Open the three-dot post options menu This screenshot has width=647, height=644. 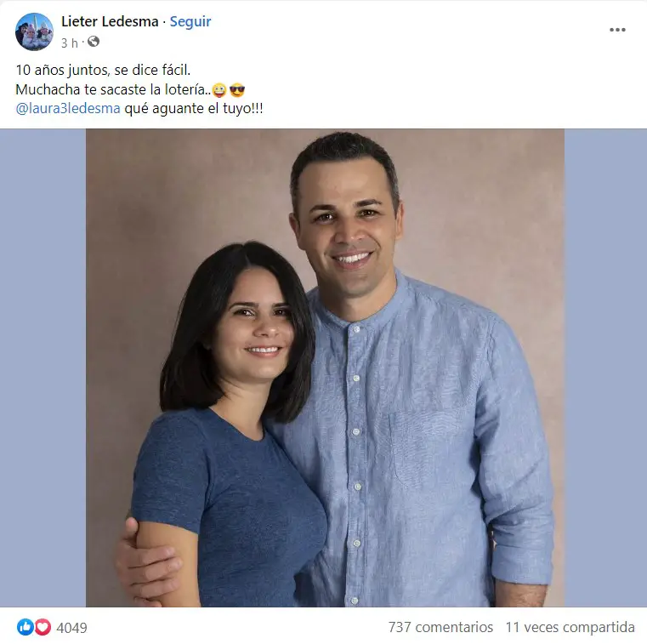617,30
